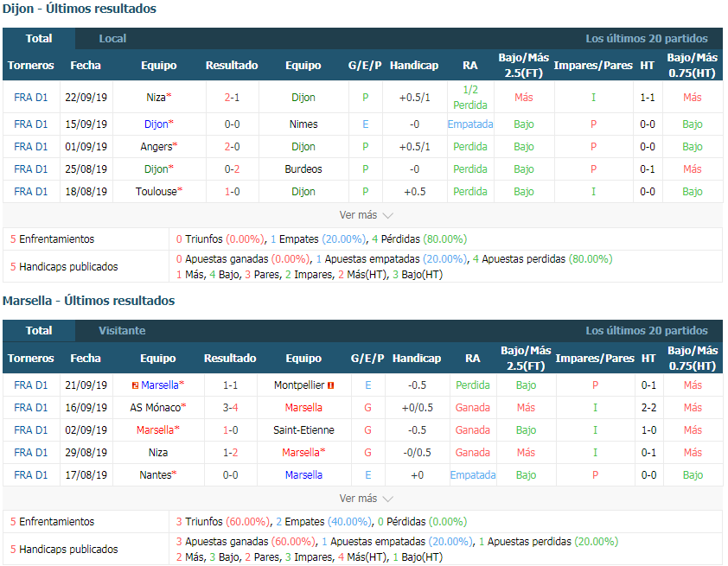Click the 'Empatada' RA cell for 15/09/19
The width and height of the screenshot is (728, 566).
coord(470,124)
